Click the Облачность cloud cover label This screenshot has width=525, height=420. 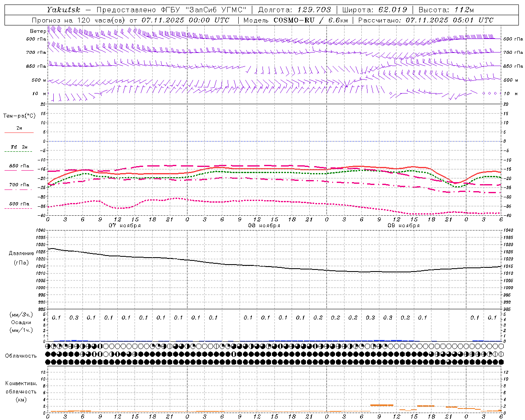[x=21, y=356]
